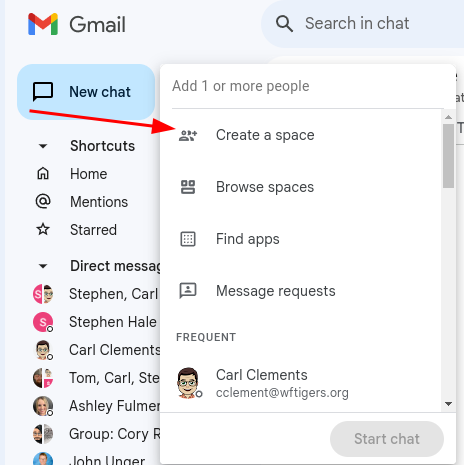This screenshot has height=465, width=464.
Task: Click the Create a space people icon
Action: pyautogui.click(x=188, y=135)
